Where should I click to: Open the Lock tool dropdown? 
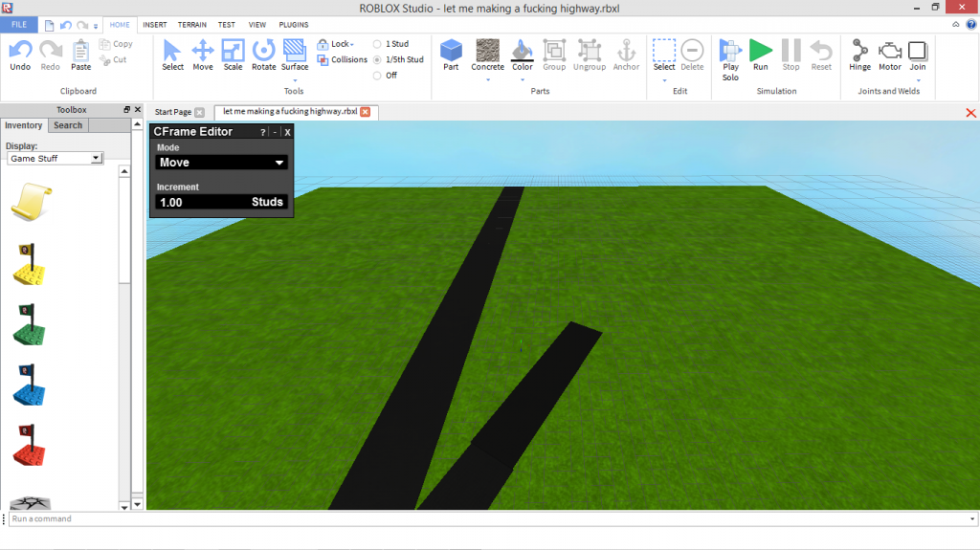(336, 44)
